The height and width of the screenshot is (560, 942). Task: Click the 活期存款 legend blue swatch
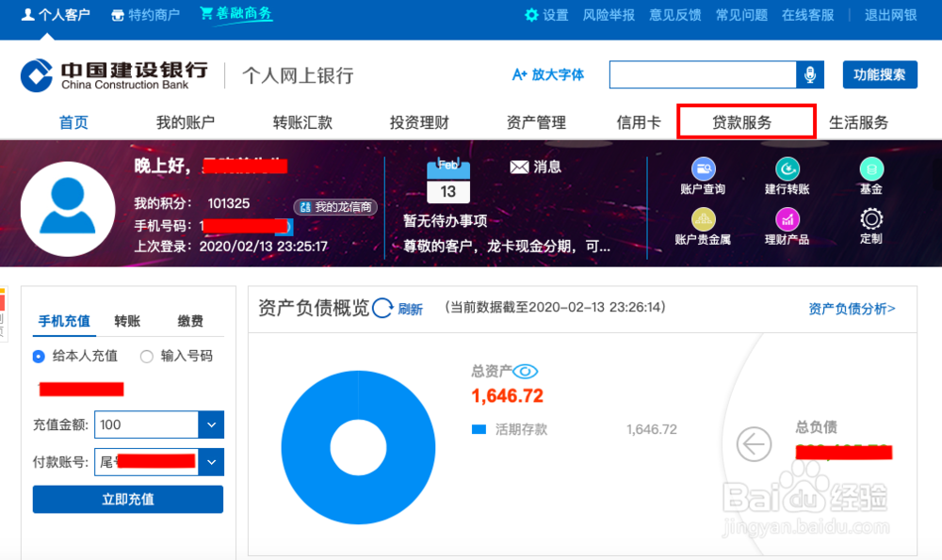pos(479,429)
